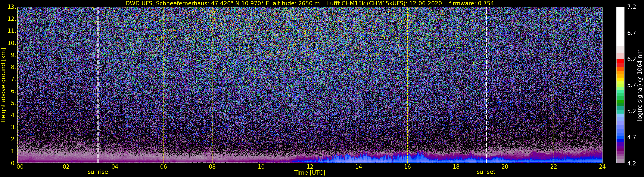The height and width of the screenshot is (177, 644).
Task: Click time axis tick label 04
Action: [x=115, y=167]
